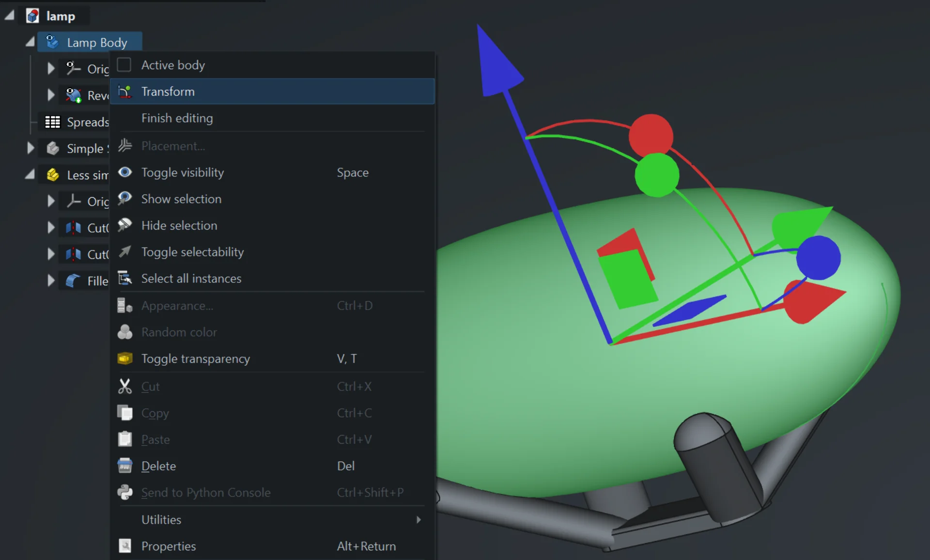This screenshot has height=560, width=930.
Task: Click the Select all instances icon
Action: point(125,279)
